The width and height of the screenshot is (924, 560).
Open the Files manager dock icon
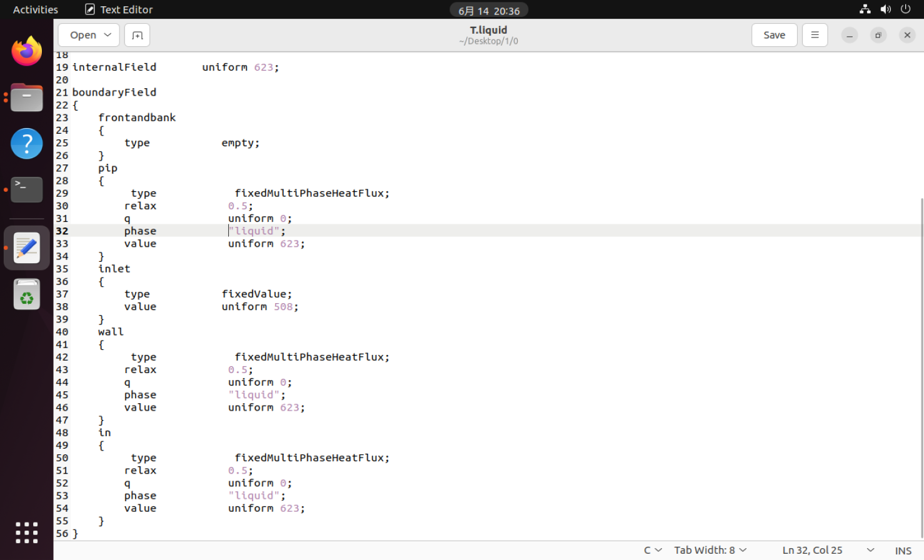click(x=27, y=97)
